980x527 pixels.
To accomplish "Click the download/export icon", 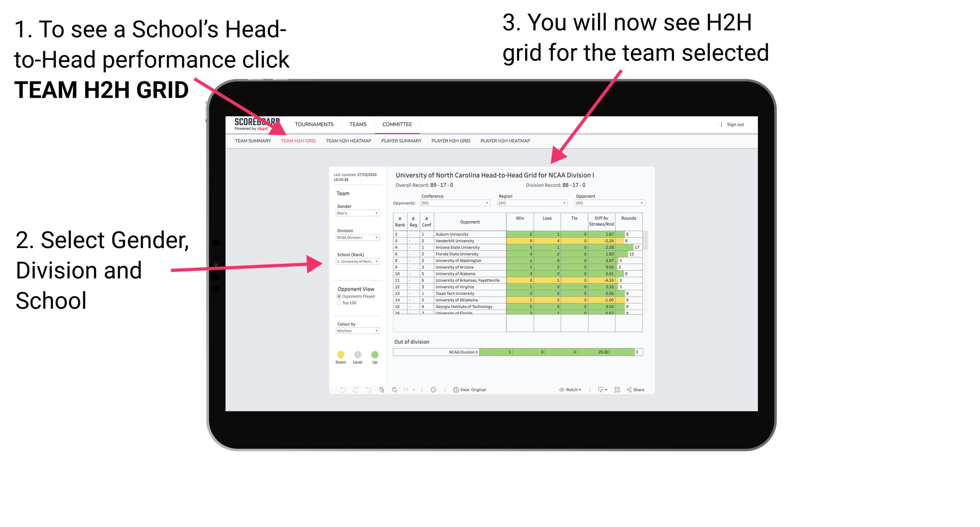I will (x=598, y=389).
